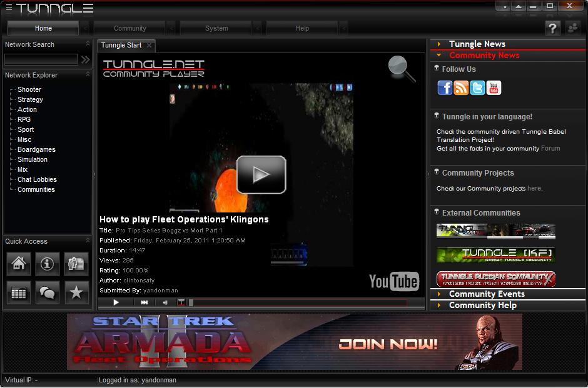This screenshot has height=388, width=588.
Task: Open the Facebook Follow Us icon
Action: (445, 88)
